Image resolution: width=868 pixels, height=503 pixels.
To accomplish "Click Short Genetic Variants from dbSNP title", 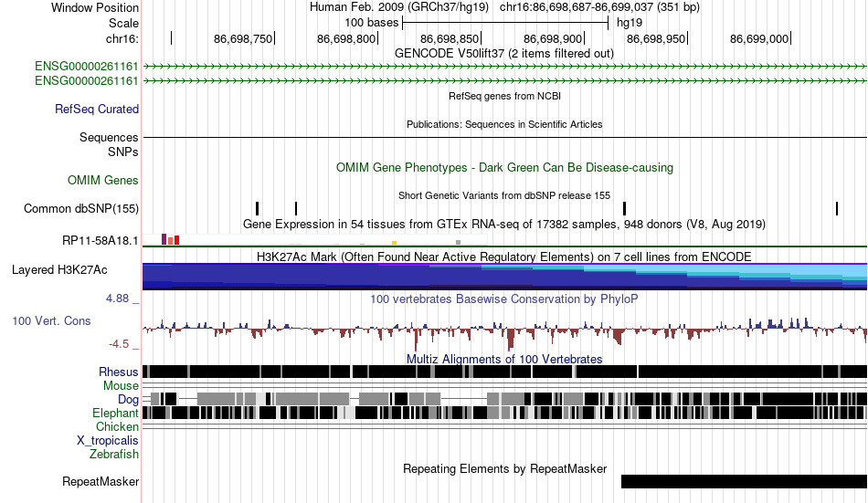I will pos(504,196).
